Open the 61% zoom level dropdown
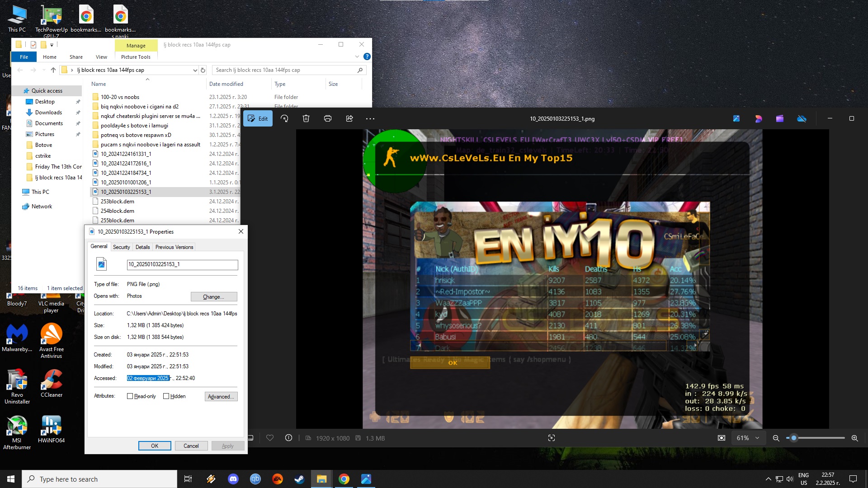 point(748,438)
